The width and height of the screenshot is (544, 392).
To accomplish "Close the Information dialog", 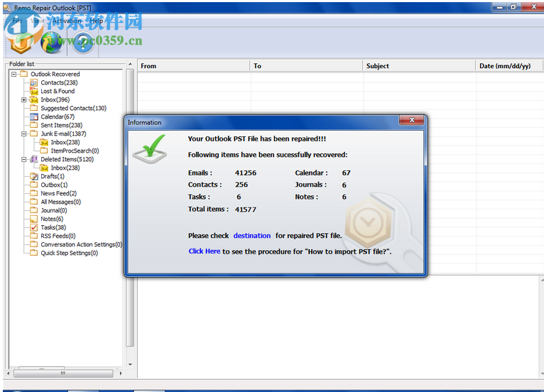I will [411, 120].
